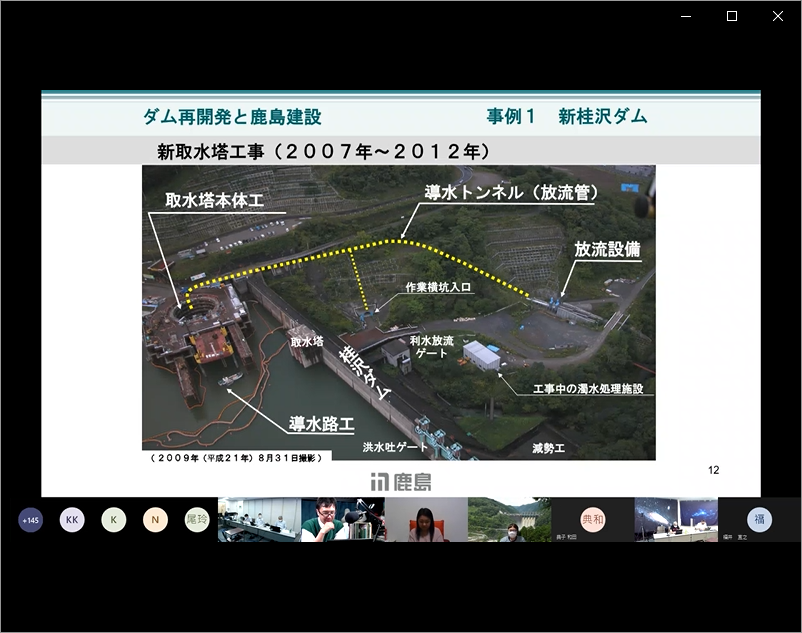The height and width of the screenshot is (633, 802).
Task: Open the woman in pink video thumbnail
Action: point(426,520)
